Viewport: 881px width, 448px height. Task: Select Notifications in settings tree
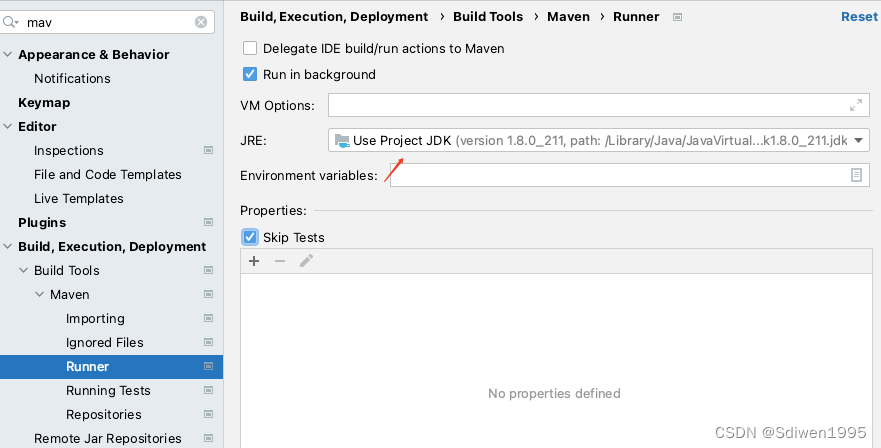click(72, 79)
